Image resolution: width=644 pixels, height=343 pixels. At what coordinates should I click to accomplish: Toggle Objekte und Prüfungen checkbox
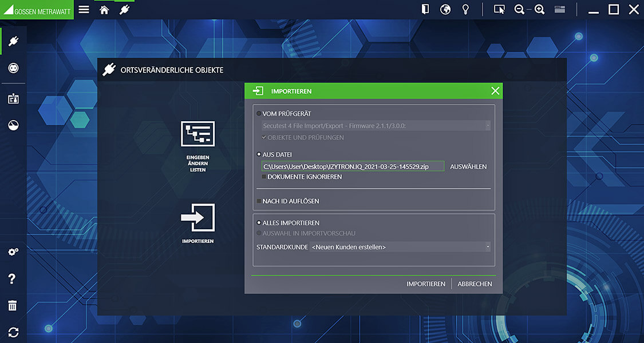coord(264,137)
